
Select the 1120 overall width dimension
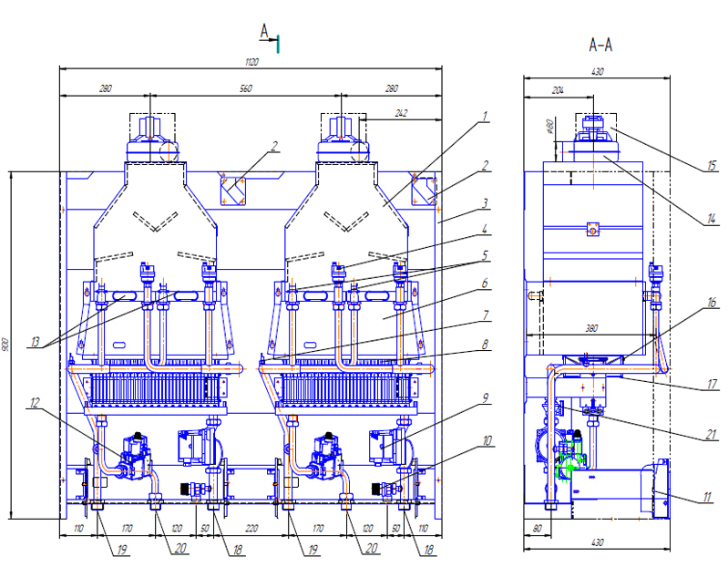(251, 61)
